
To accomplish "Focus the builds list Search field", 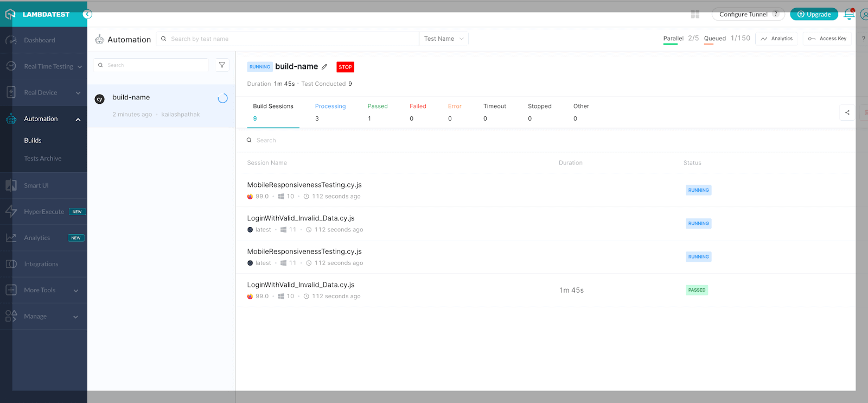I will [151, 65].
